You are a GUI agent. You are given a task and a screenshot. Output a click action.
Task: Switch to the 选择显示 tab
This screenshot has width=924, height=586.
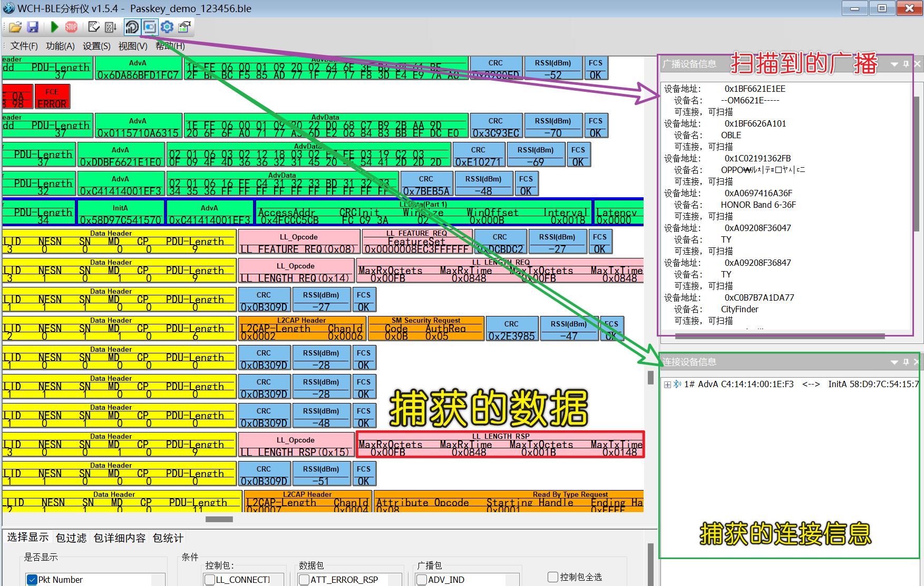[27, 537]
